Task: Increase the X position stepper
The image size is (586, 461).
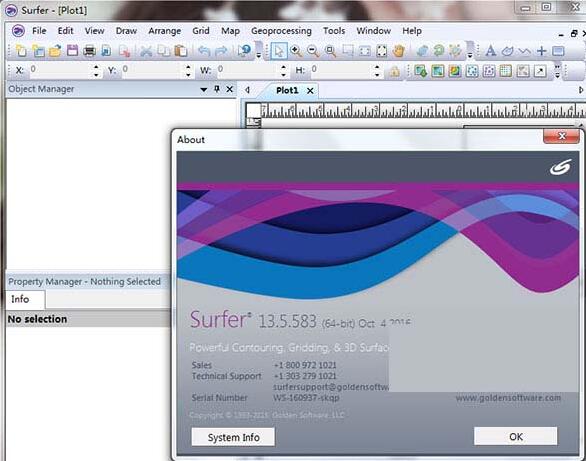Action: tap(96, 67)
